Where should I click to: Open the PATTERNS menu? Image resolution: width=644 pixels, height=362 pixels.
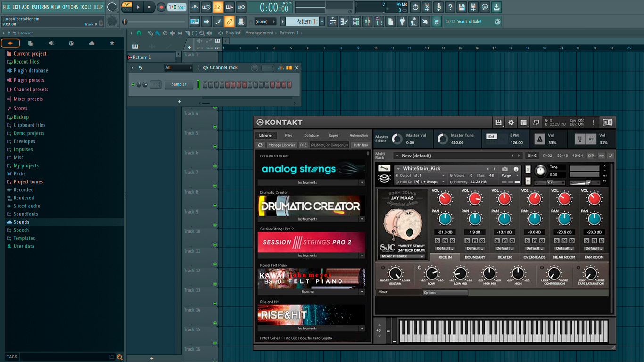click(x=40, y=7)
